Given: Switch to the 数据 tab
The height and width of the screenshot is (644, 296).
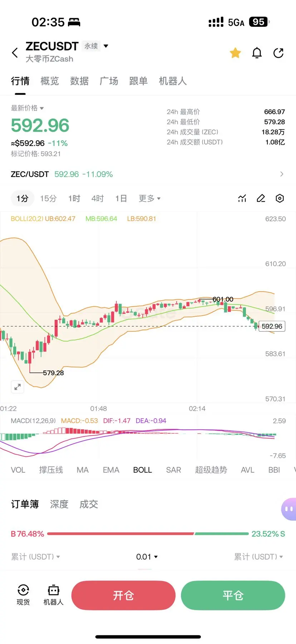Looking at the screenshot, I should (79, 81).
